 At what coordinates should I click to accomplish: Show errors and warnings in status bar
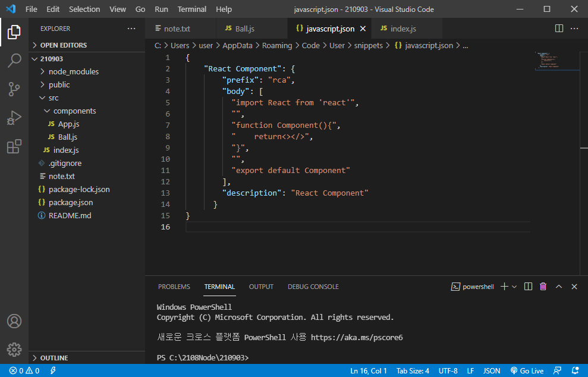pos(24,370)
